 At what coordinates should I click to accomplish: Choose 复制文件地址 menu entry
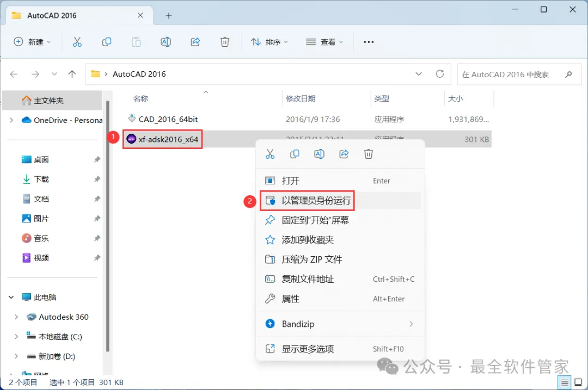click(x=340, y=279)
